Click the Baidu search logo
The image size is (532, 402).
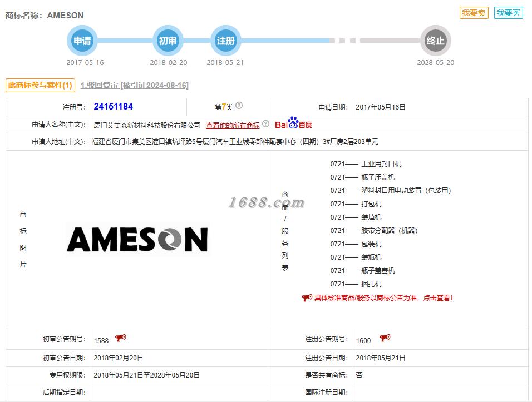(293, 123)
